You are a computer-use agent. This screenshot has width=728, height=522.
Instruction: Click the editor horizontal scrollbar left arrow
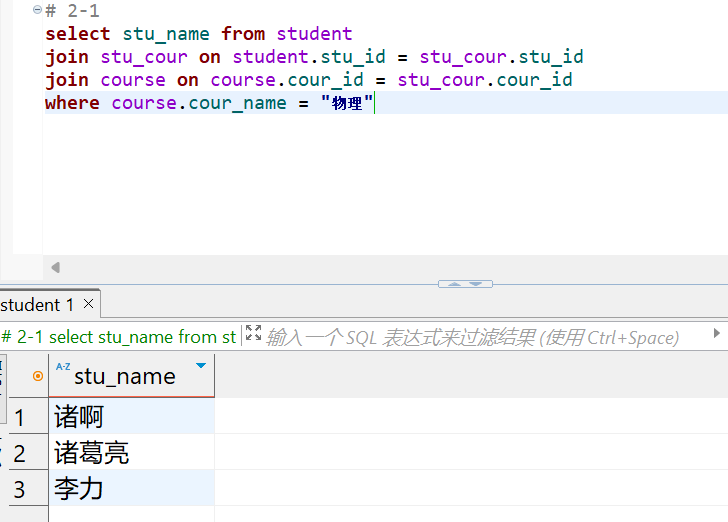[x=55, y=267]
